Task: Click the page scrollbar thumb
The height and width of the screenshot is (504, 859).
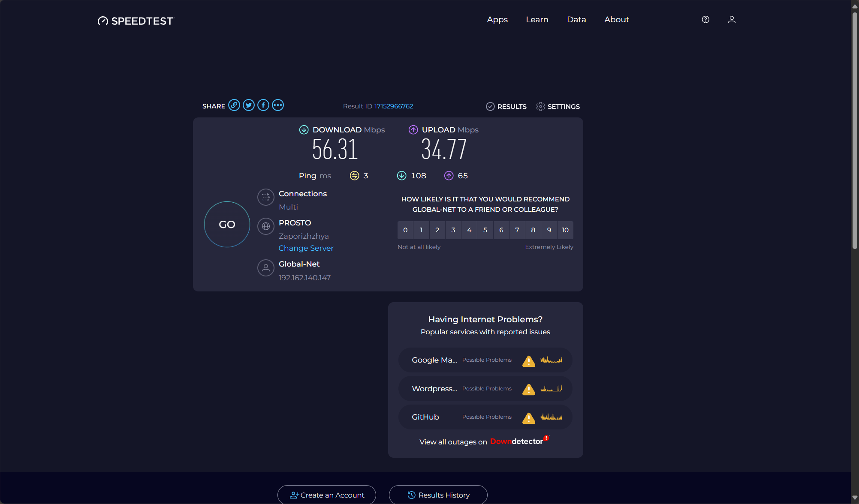Action: coord(855,131)
